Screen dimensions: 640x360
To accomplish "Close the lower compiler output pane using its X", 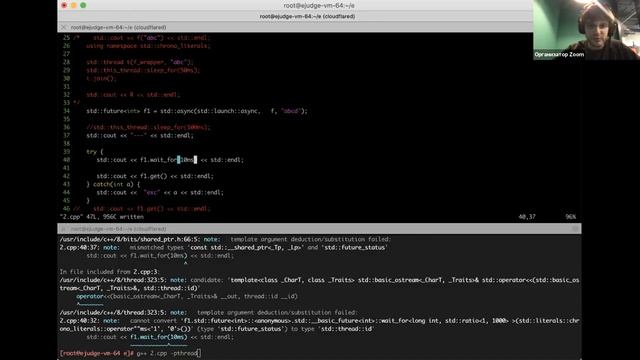I will (64, 229).
